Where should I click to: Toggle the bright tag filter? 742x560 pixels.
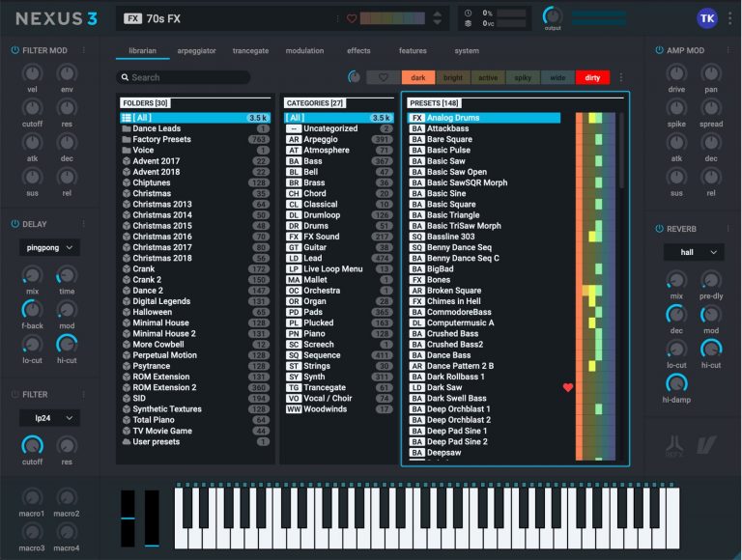point(453,77)
